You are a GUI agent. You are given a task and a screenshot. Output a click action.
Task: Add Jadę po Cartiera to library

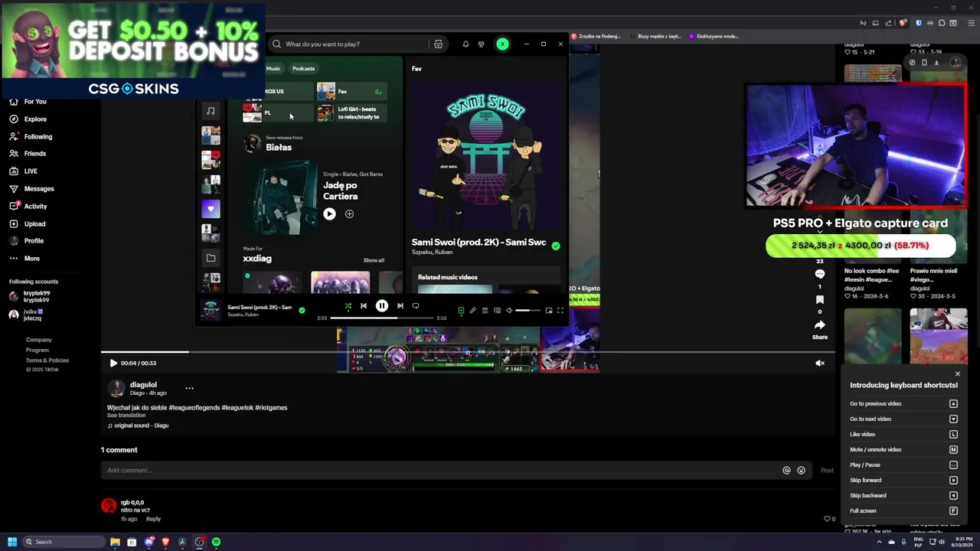(349, 214)
